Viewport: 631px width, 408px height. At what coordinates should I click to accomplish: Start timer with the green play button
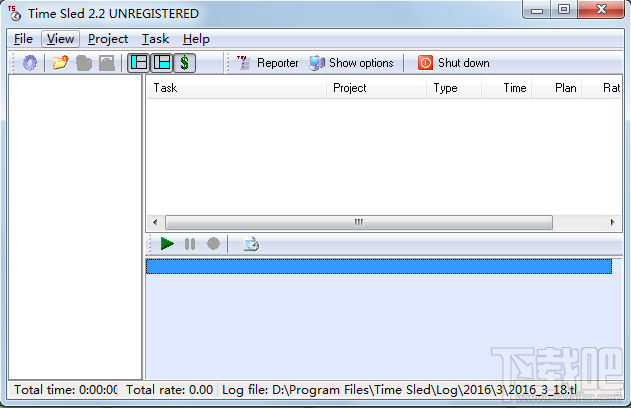(167, 244)
